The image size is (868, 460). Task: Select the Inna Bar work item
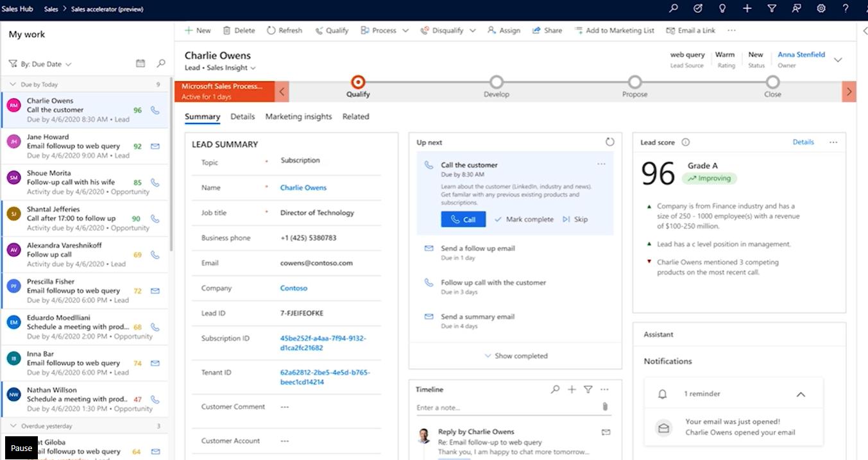(x=85, y=363)
